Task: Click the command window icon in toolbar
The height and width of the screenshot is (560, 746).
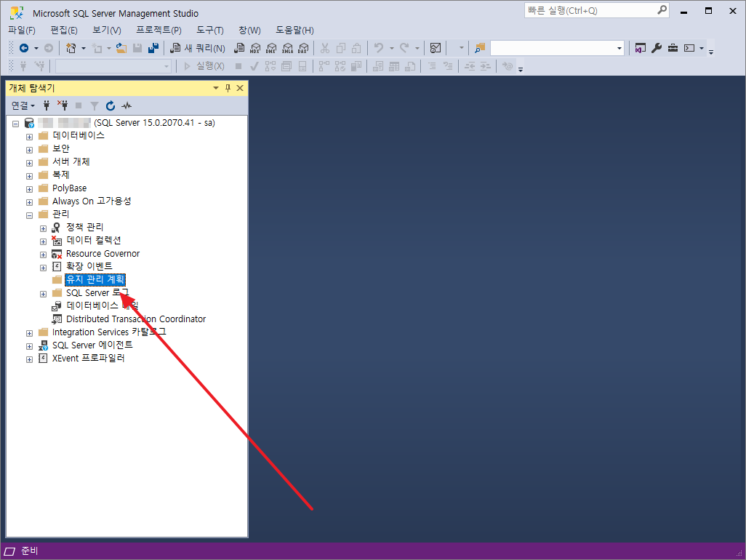Action: coord(689,48)
